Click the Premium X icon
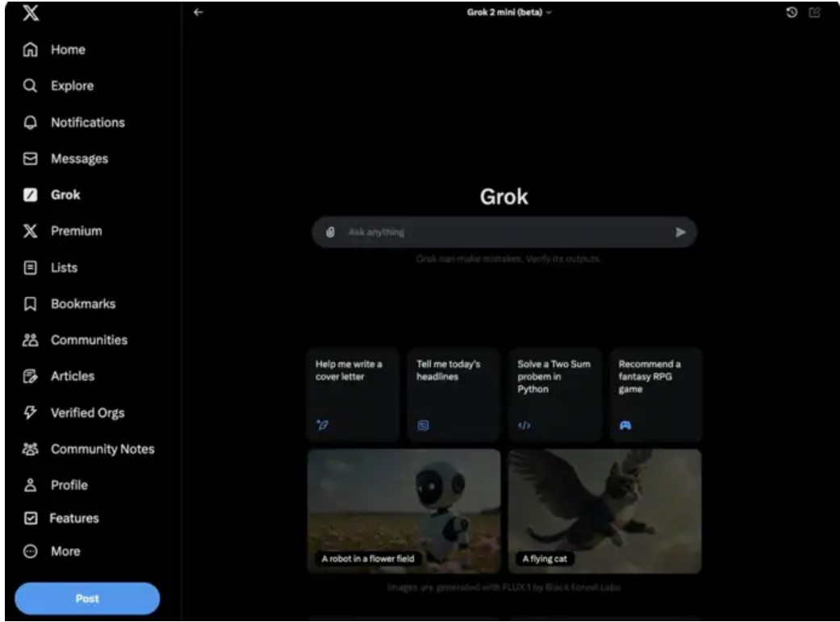Image resolution: width=840 pixels, height=622 pixels. point(31,231)
